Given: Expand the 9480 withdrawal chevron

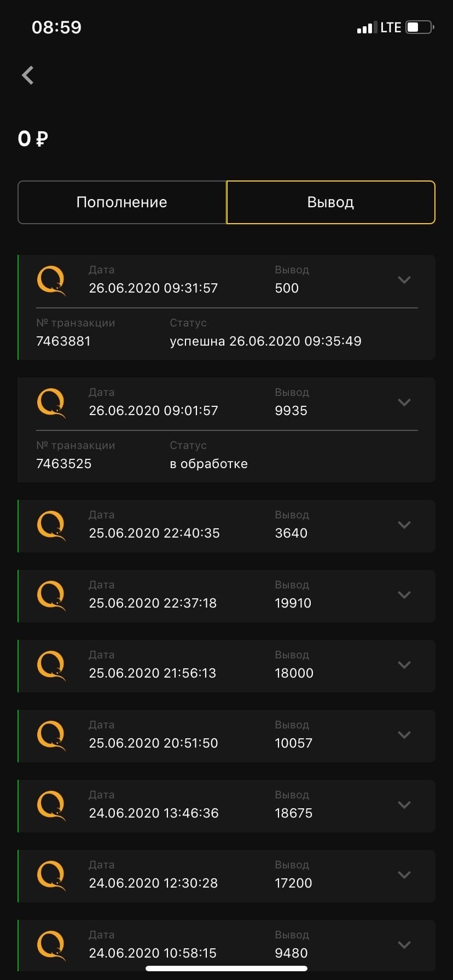Looking at the screenshot, I should 404,945.
